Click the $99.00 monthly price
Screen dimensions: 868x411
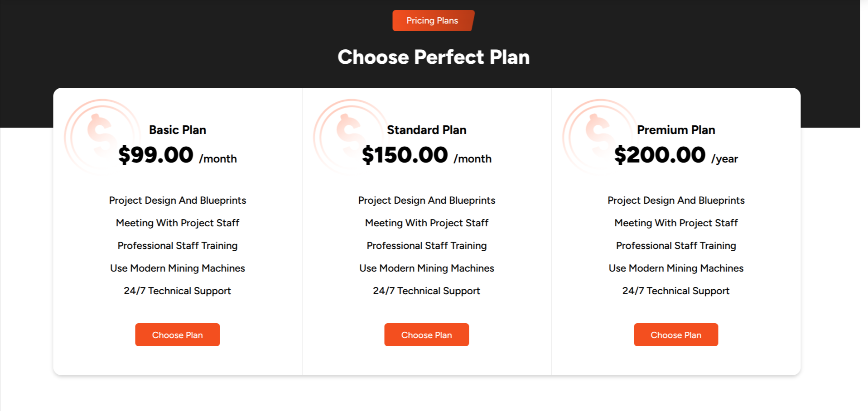click(x=156, y=155)
